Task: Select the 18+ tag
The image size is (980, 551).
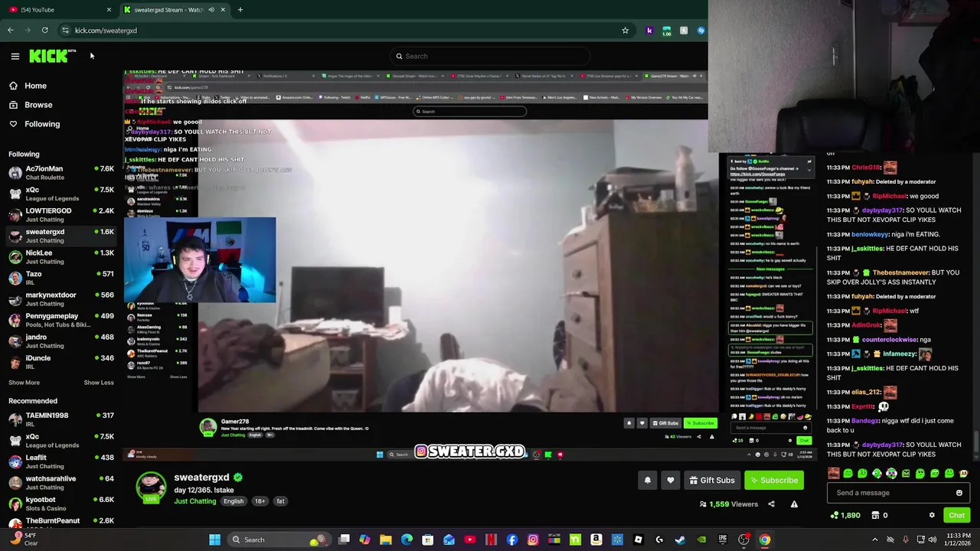Action: [260, 501]
